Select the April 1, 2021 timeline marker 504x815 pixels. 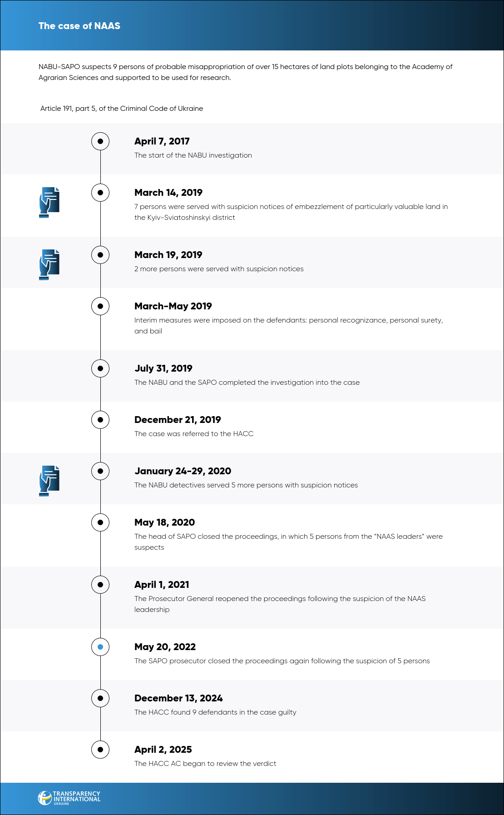pyautogui.click(x=100, y=585)
